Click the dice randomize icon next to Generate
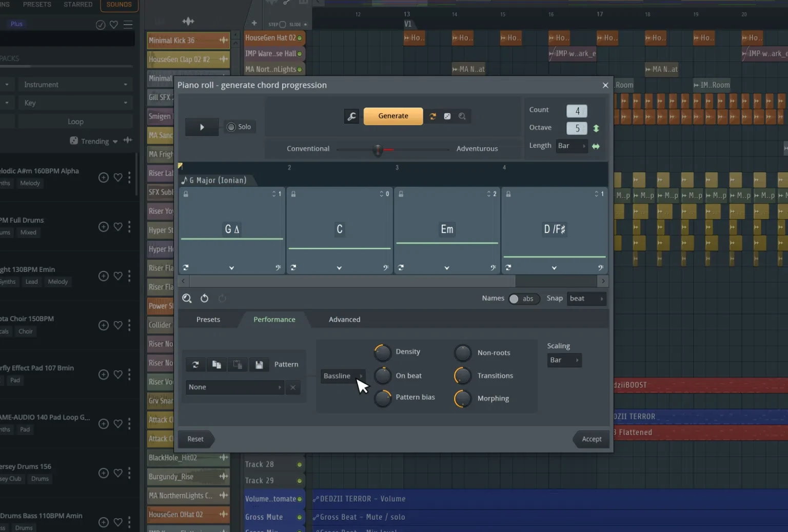Screen dimensions: 788x532 [x=447, y=116]
